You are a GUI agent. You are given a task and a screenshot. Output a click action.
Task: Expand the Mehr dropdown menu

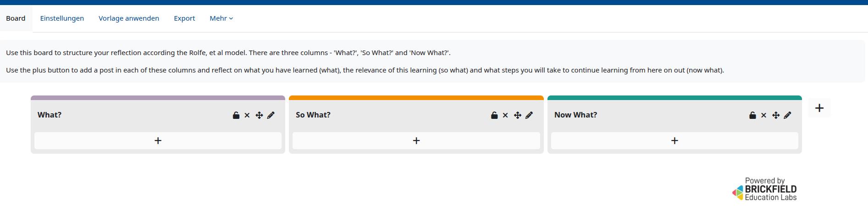[221, 18]
